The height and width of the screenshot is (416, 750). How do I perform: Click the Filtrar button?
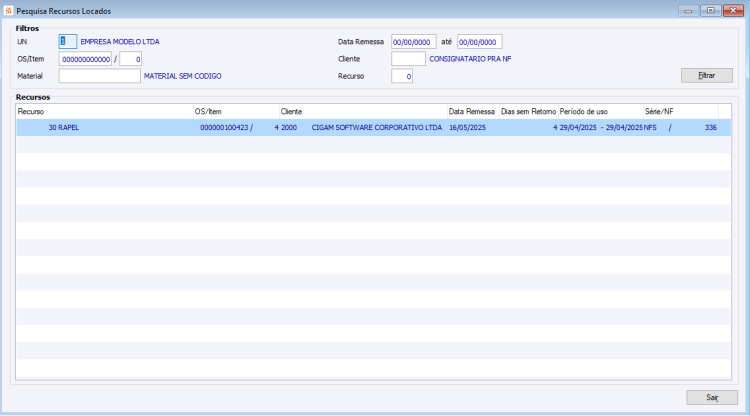pos(706,76)
